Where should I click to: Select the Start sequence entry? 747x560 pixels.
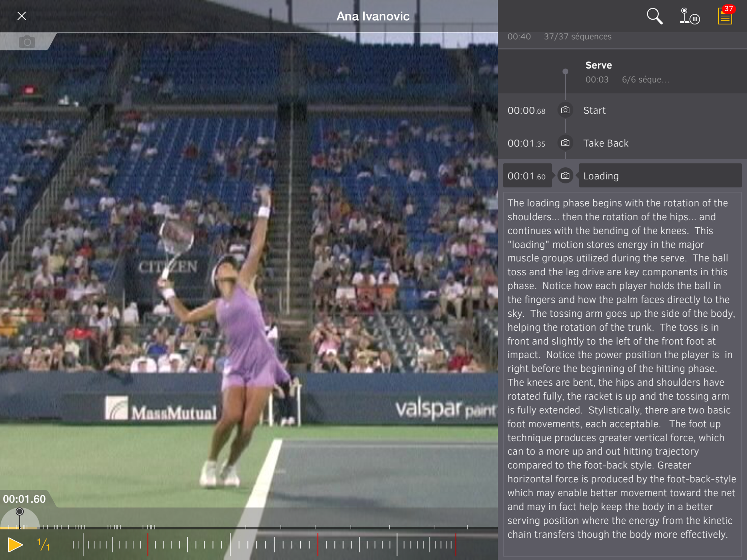[594, 110]
